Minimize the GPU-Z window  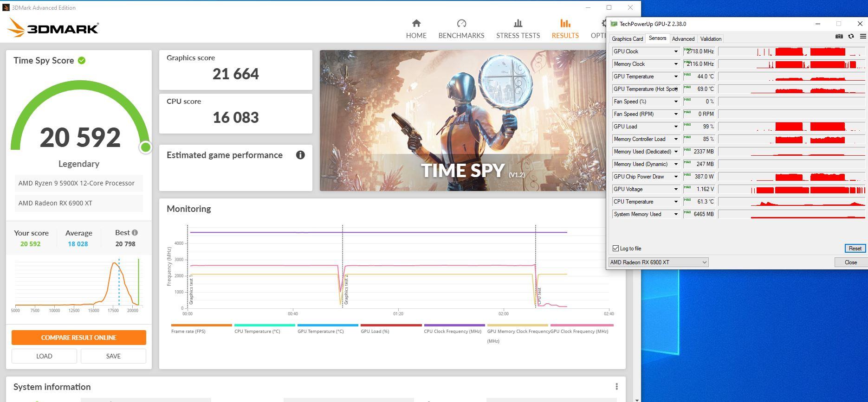[818, 24]
